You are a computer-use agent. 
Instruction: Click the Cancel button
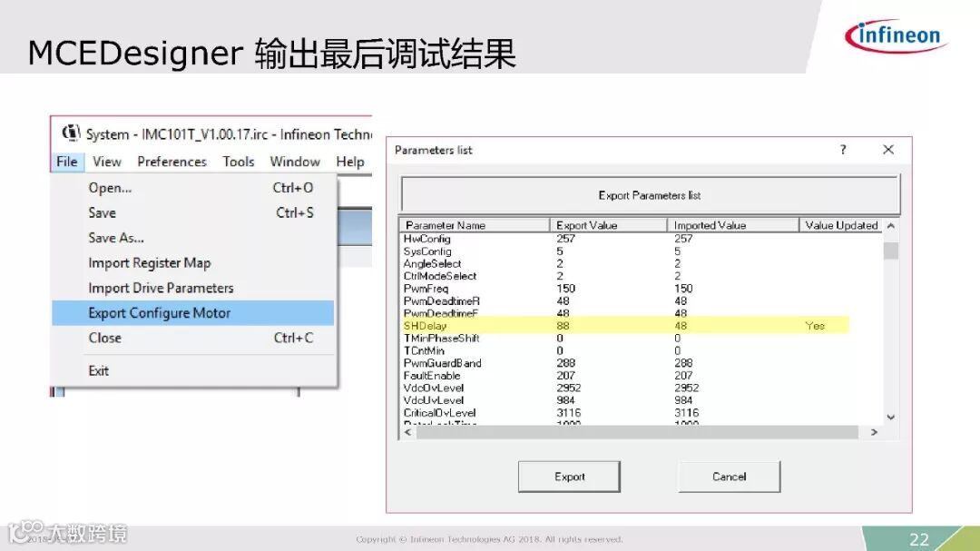click(x=730, y=477)
